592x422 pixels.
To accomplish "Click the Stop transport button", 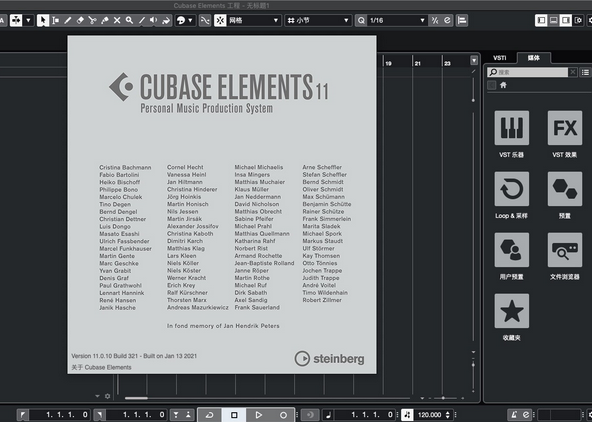I will coord(234,415).
